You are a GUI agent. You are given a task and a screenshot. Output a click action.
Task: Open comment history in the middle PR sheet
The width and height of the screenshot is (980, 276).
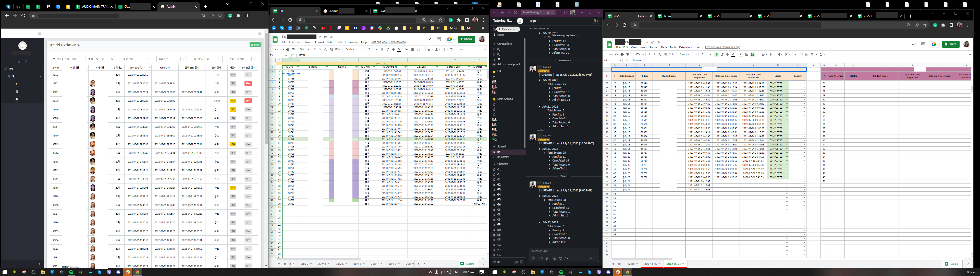coord(439,39)
